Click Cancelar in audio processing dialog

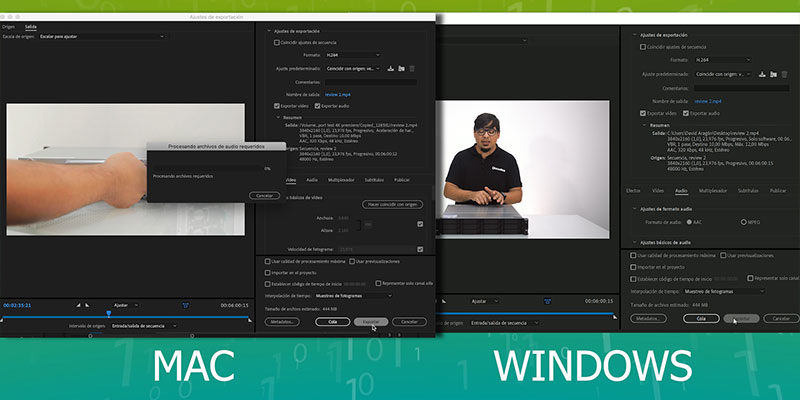point(264,195)
